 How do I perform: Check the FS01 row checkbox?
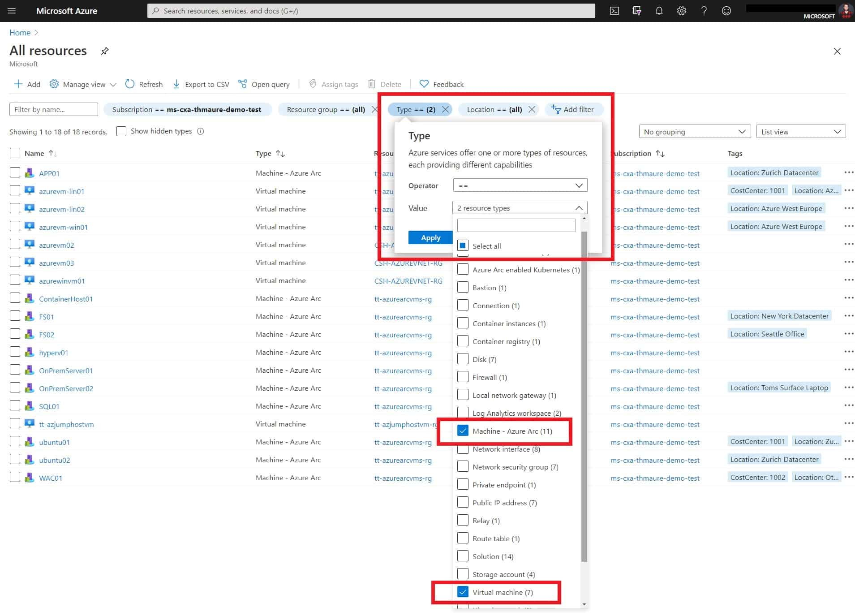click(15, 316)
